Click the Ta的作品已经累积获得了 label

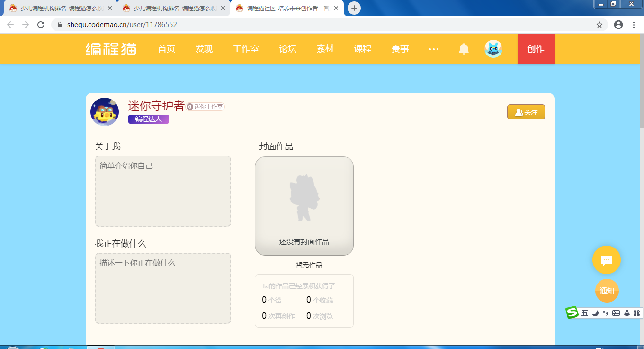tap(300, 286)
